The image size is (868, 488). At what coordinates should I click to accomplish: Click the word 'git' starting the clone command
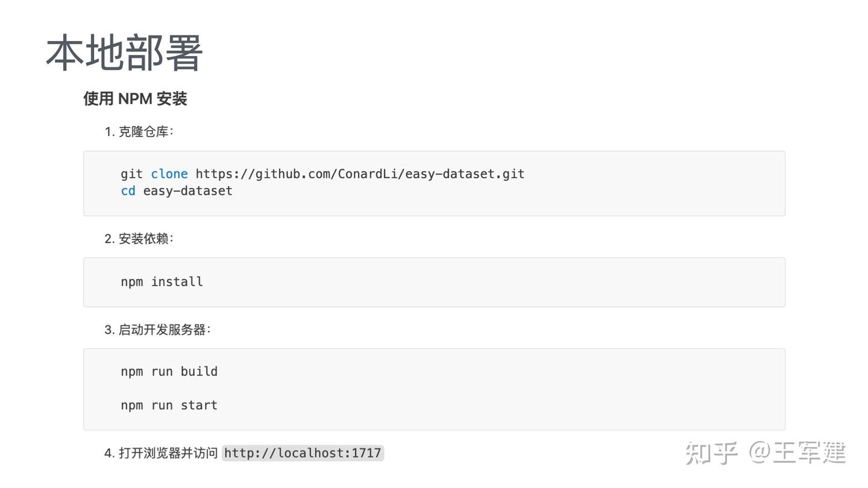131,174
